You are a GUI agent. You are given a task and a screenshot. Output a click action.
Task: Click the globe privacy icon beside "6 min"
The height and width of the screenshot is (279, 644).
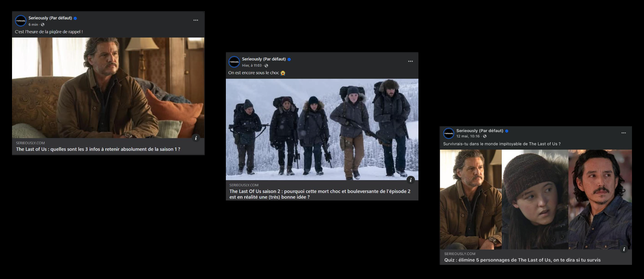pyautogui.click(x=43, y=25)
